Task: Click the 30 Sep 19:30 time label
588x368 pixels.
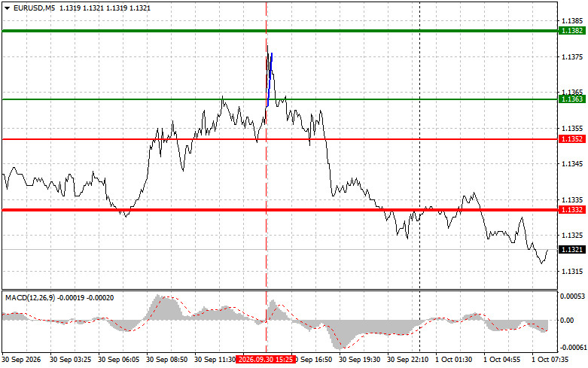Action: [359, 360]
